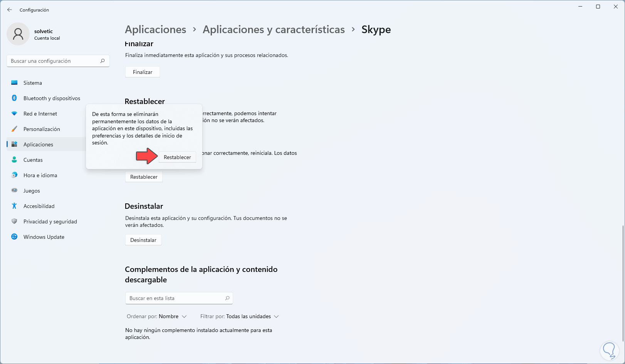The width and height of the screenshot is (625, 364).
Task: Click the Buscar una configuración field
Action: [x=58, y=61]
